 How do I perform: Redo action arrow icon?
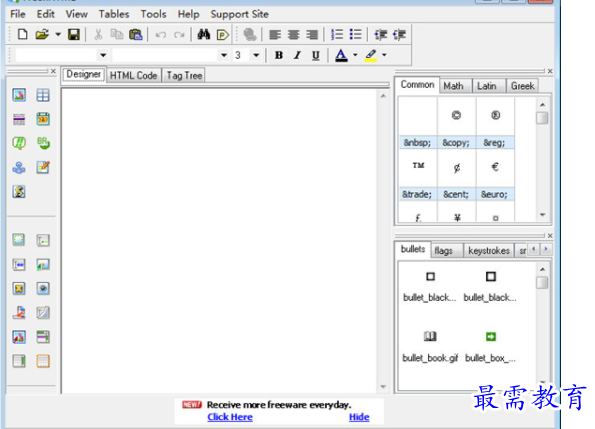(179, 35)
